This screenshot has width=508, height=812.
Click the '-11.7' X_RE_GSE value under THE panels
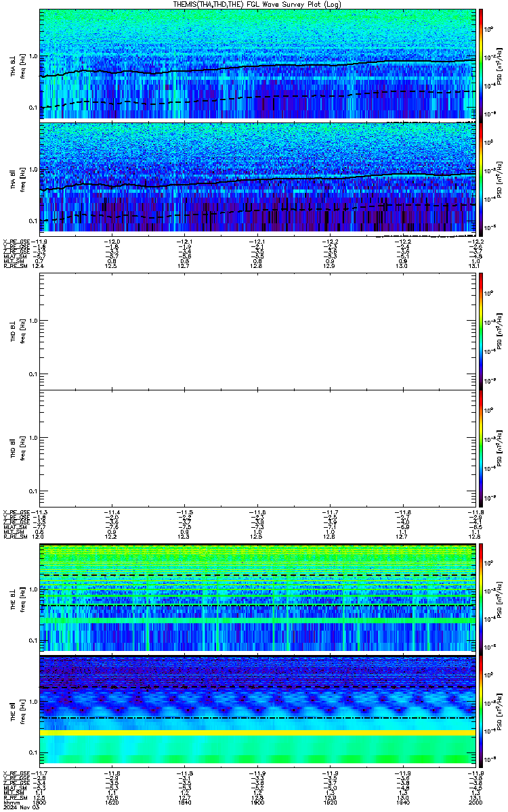pyautogui.click(x=38, y=772)
